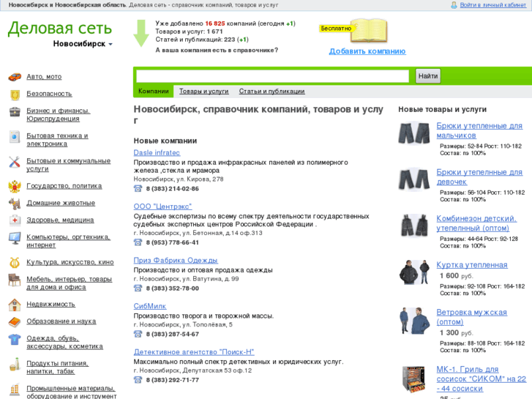Open the ООО "Центрэкс" company link
Image resolution: width=532 pixels, height=399 pixels.
coord(163,206)
